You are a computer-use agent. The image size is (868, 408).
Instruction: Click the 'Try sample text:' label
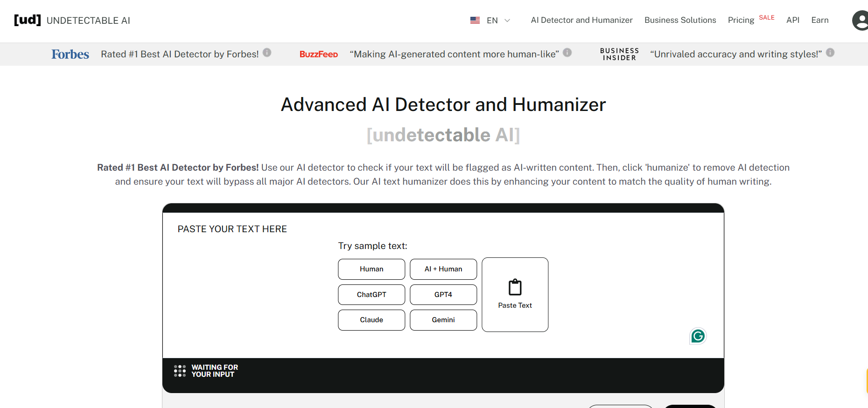click(373, 246)
